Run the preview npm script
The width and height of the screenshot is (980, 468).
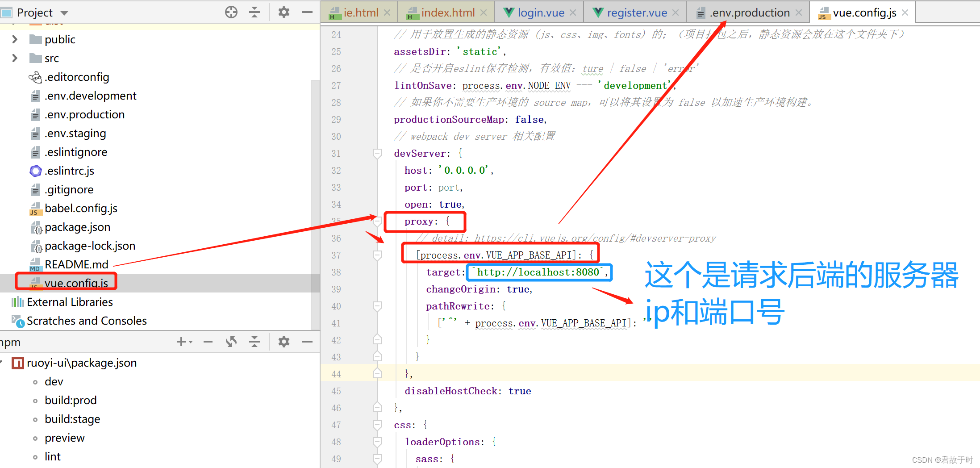click(x=64, y=438)
